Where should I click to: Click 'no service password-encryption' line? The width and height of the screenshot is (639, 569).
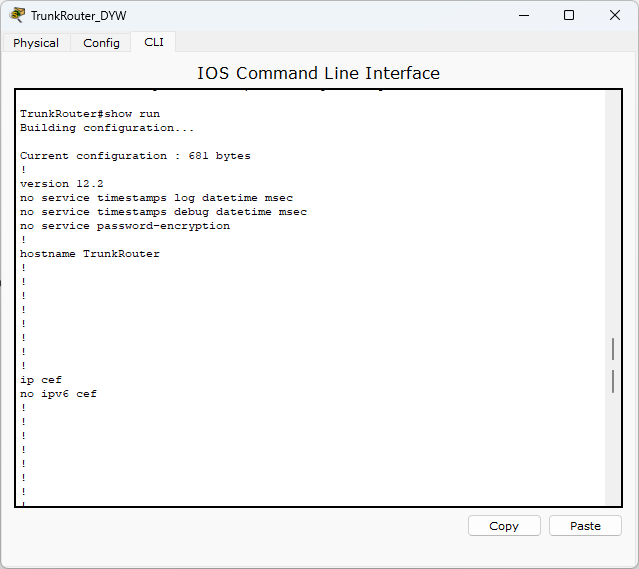(125, 226)
